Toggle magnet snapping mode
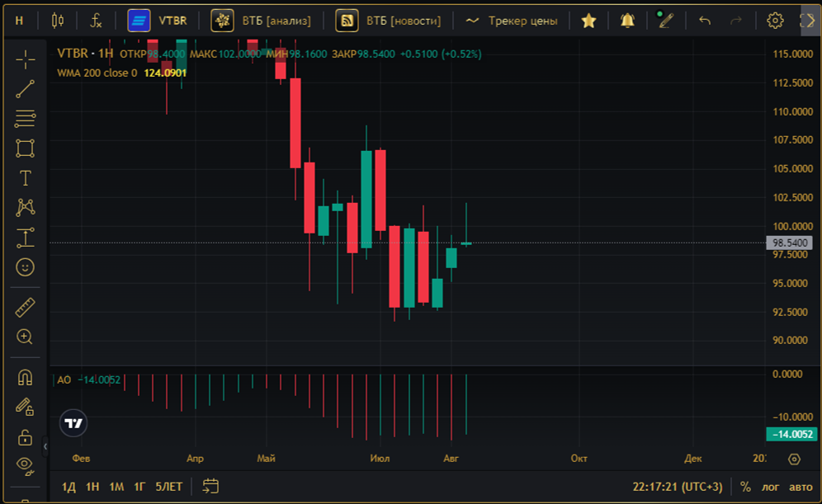This screenshot has width=822, height=504. pyautogui.click(x=25, y=377)
